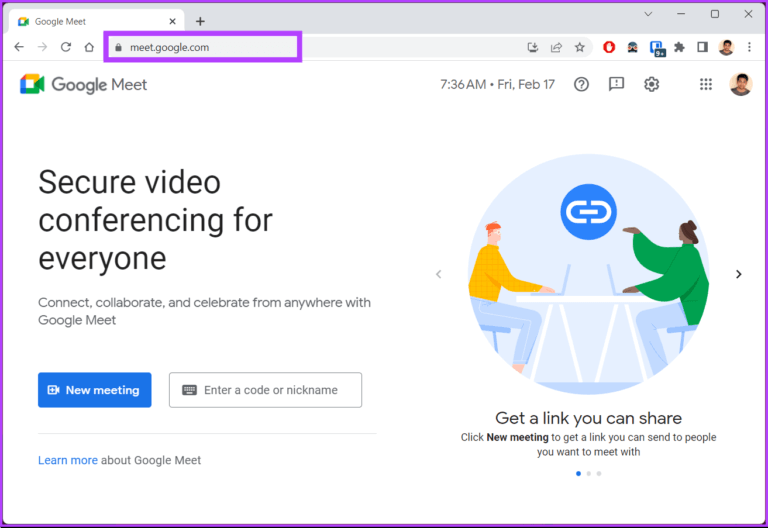This screenshot has width=768, height=528.
Task: Click the Google Meet logo
Action: 83,84
